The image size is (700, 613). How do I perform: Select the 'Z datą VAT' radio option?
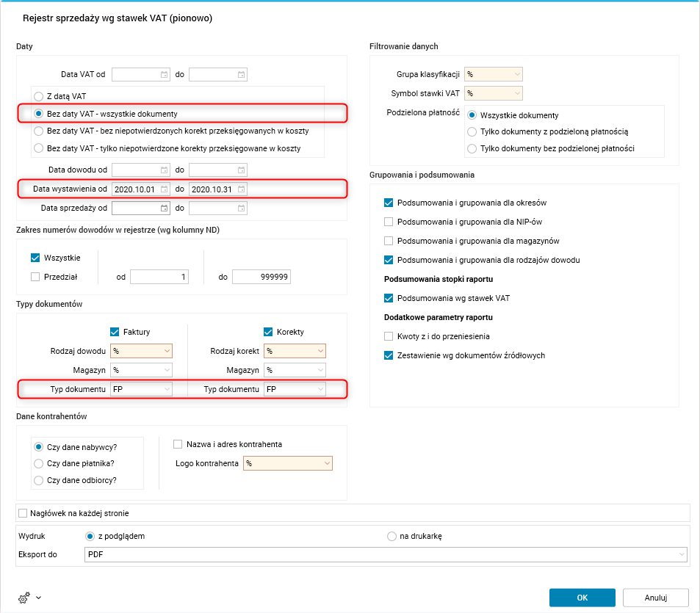(x=38, y=95)
